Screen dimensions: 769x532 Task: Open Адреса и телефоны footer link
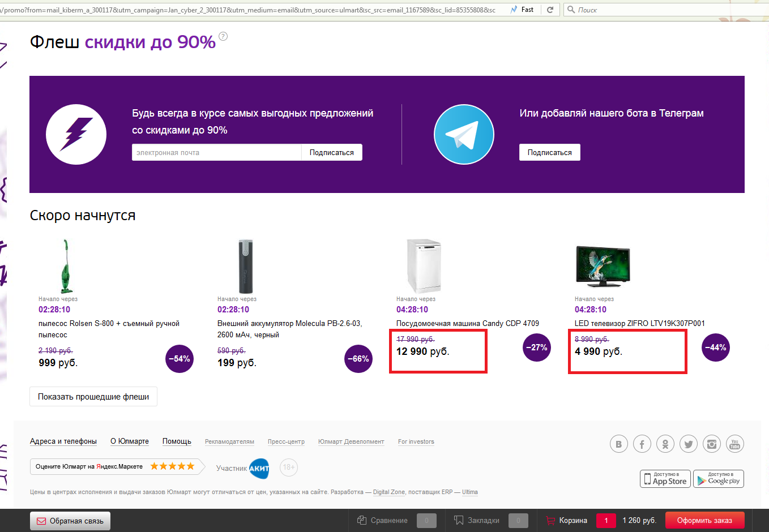(63, 441)
